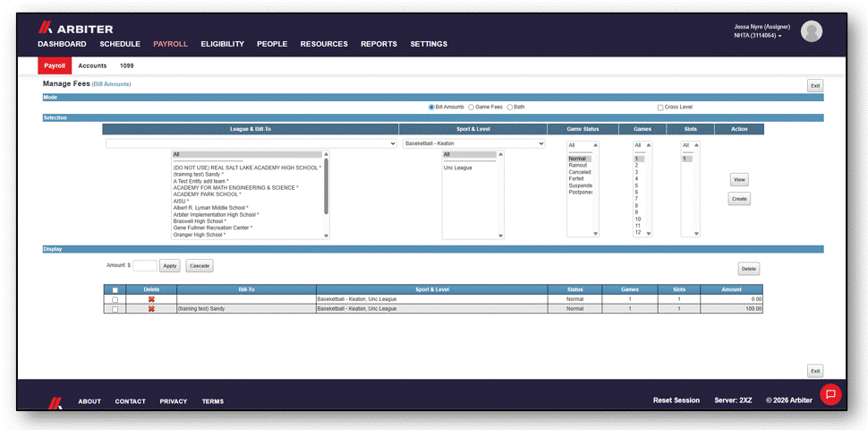Click the Cascade button
This screenshot has height=430, width=868.
[200, 266]
